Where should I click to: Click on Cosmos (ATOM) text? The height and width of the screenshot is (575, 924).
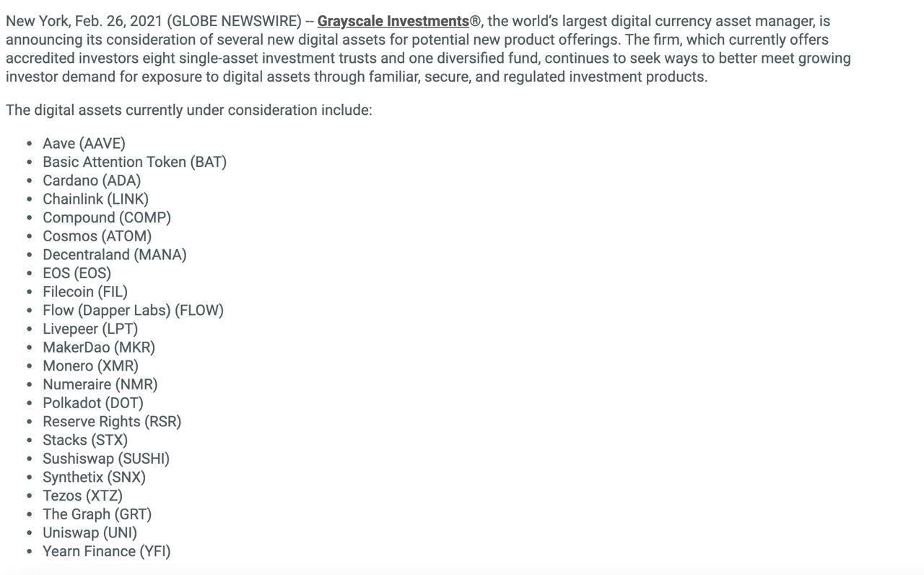tap(97, 236)
